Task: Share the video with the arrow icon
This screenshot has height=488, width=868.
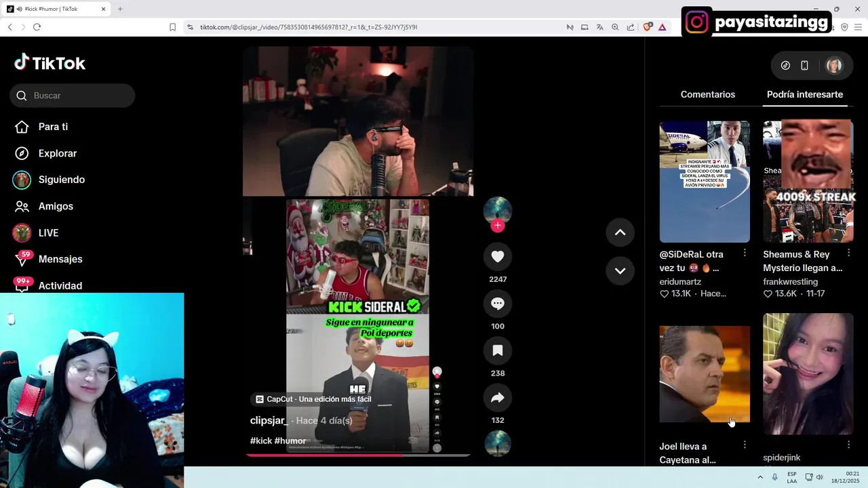Action: click(x=498, y=397)
